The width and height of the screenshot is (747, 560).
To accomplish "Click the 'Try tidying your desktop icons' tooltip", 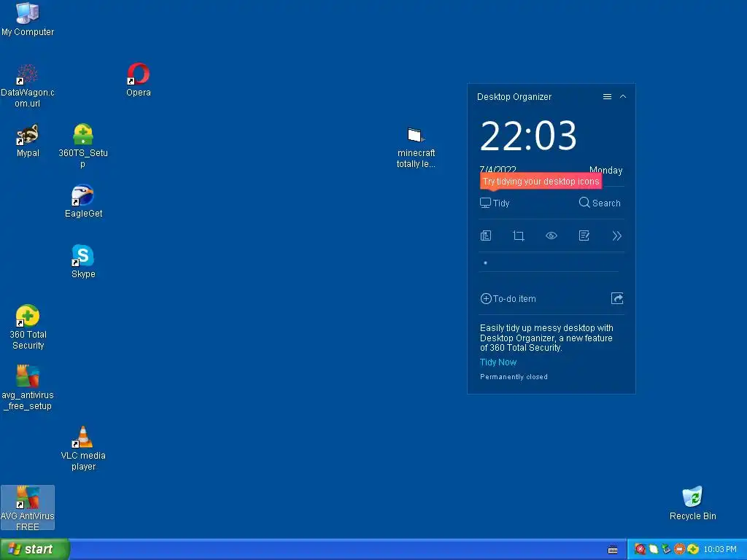I will pos(541,182).
